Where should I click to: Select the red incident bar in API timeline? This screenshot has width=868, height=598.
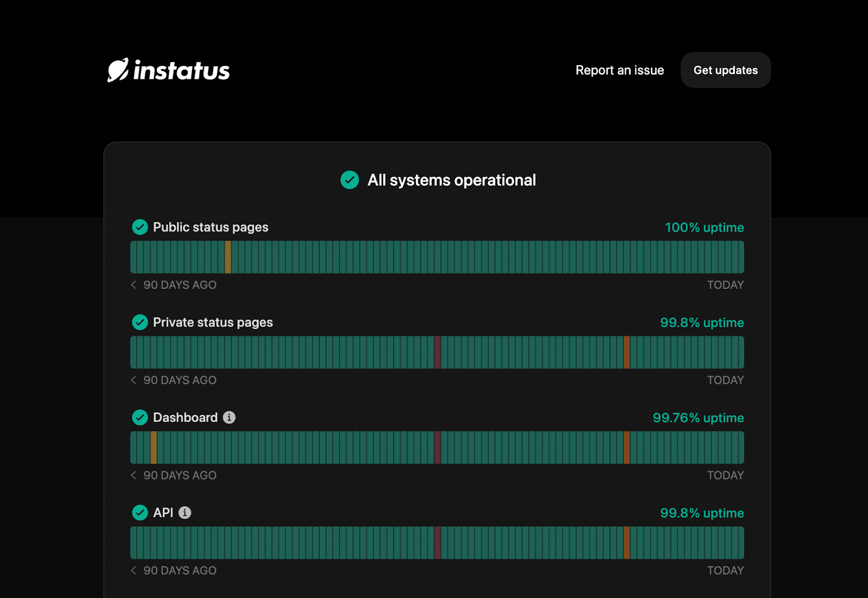[438, 543]
